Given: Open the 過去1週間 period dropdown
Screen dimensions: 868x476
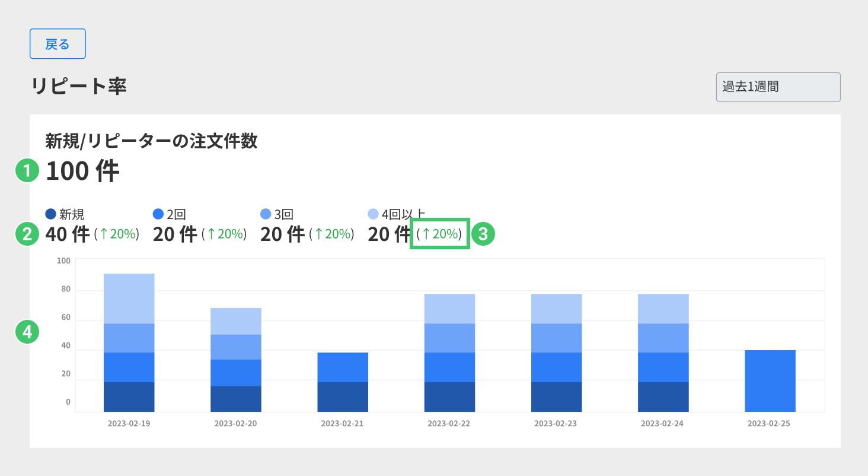Looking at the screenshot, I should coord(778,87).
